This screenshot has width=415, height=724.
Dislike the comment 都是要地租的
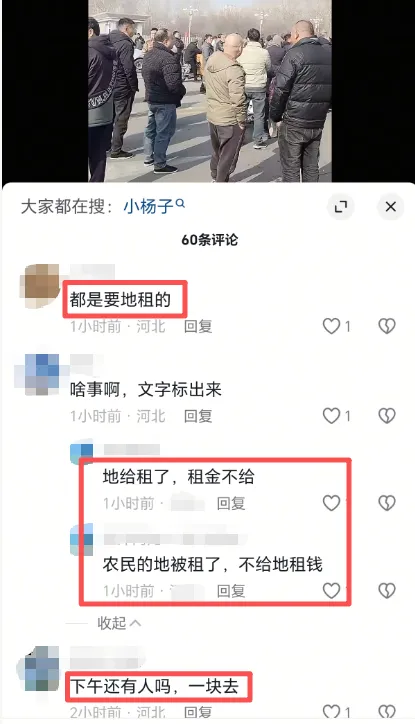coord(387,326)
